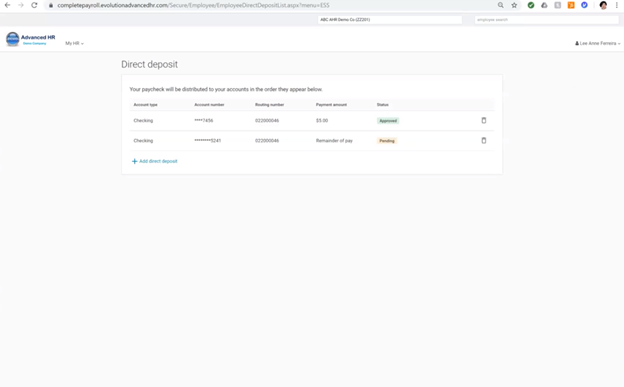Click account number ending 7456
Viewport: 624px width, 387px height.
pos(204,120)
